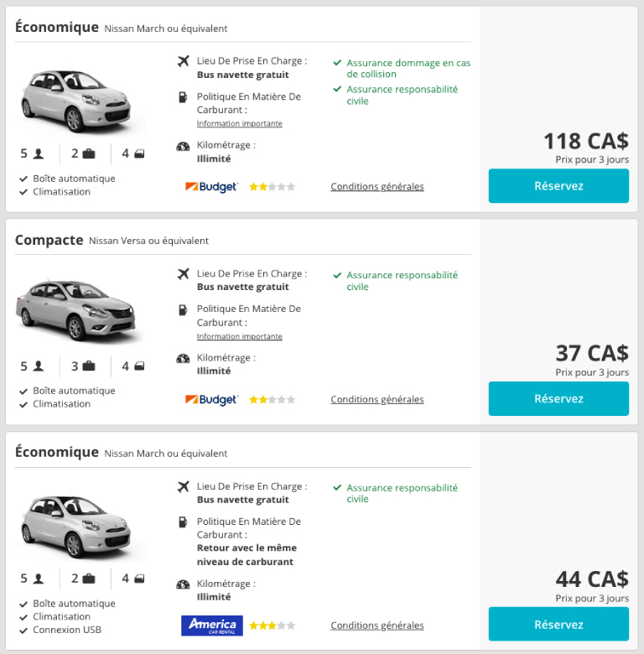
Task: Click the luggage icon in first Économique listing
Action: [x=89, y=154]
